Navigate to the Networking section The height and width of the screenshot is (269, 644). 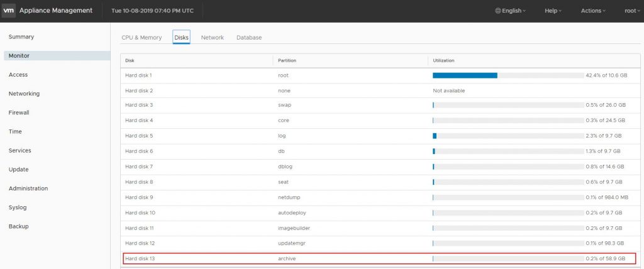point(24,94)
